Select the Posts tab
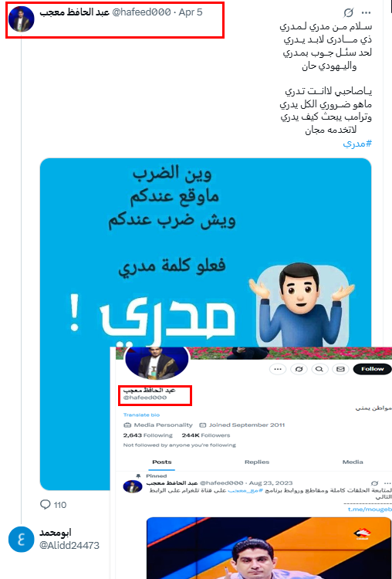392x579 pixels. coord(162,462)
